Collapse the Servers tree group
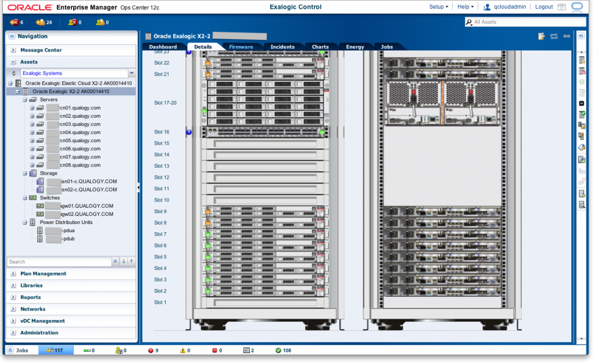Viewport: 595px width, 364px height. [25, 100]
